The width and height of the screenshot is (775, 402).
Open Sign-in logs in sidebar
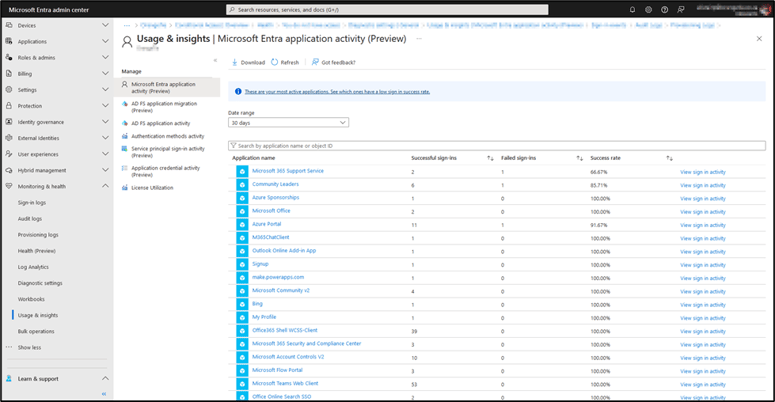coord(32,203)
